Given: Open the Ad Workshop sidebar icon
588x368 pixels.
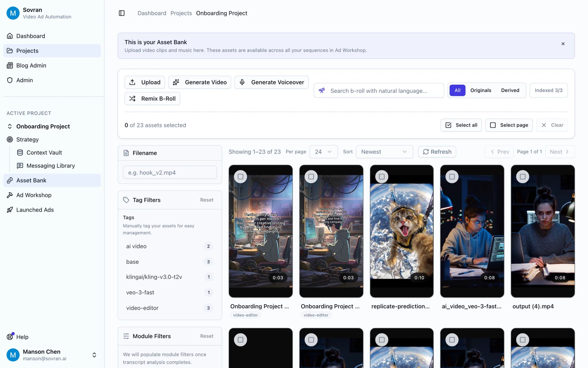Looking at the screenshot, I should [x=10, y=195].
